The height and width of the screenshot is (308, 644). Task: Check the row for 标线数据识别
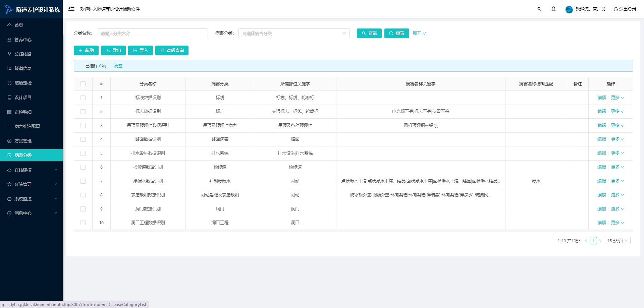tap(83, 98)
